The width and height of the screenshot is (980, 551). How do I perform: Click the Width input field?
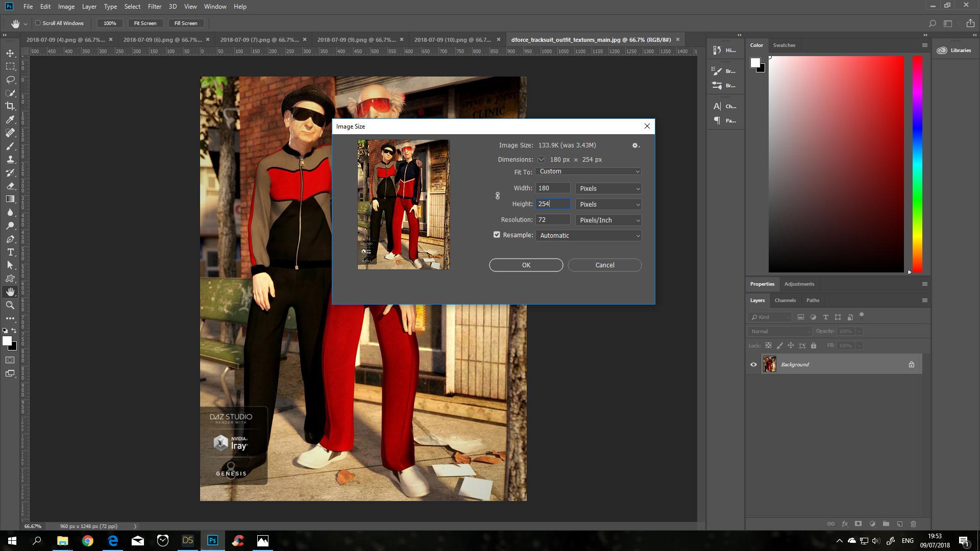pyautogui.click(x=552, y=188)
